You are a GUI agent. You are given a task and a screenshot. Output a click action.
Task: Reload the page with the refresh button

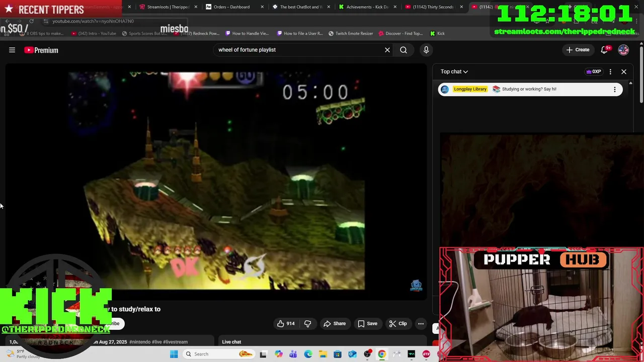click(x=31, y=21)
